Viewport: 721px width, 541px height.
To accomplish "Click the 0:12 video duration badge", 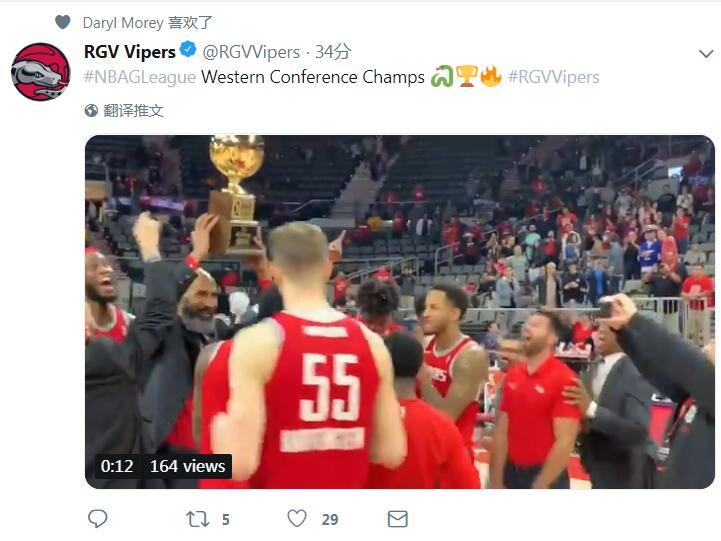I will (x=117, y=466).
